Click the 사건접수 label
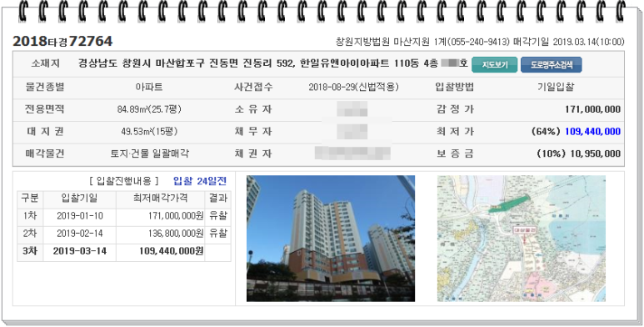The height and width of the screenshot is (327, 644). coord(253,88)
